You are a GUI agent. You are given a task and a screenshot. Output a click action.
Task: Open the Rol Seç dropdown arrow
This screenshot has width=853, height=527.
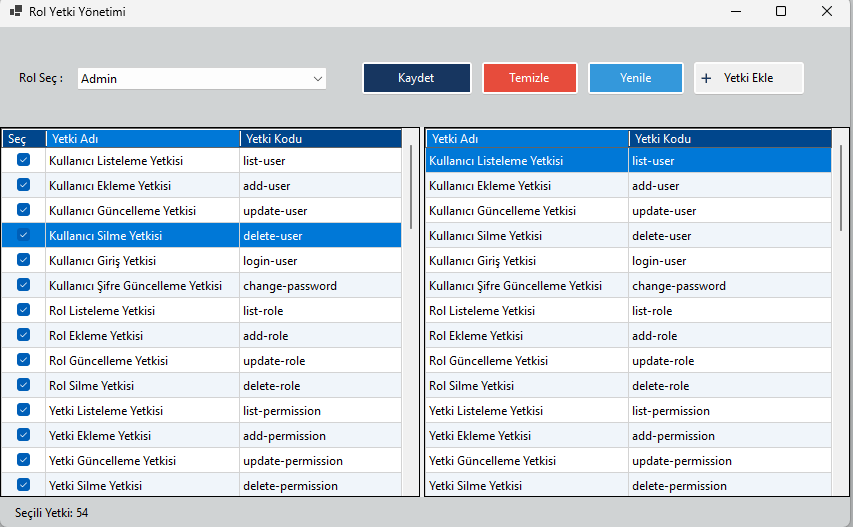[x=317, y=78]
